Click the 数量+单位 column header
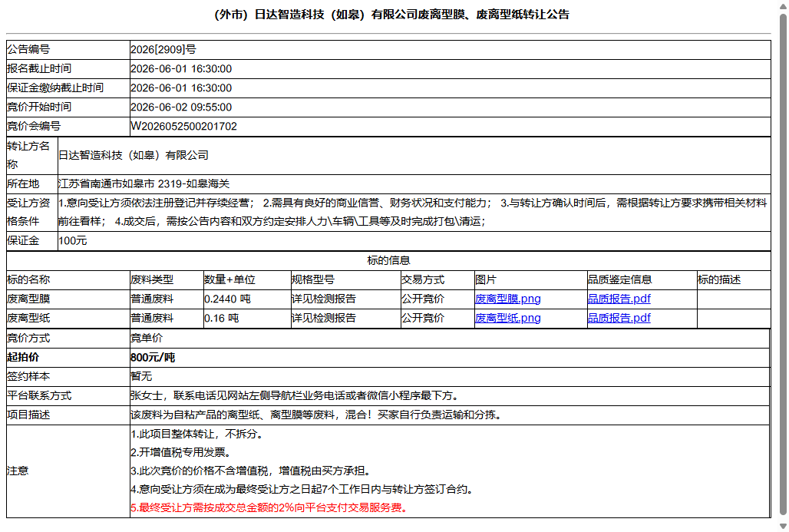This screenshot has height=532, width=789. (230, 280)
